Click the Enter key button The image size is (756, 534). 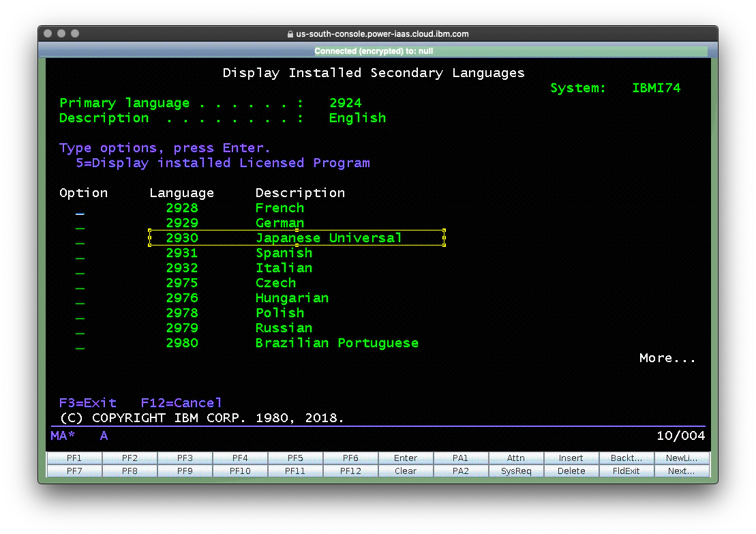(x=406, y=458)
